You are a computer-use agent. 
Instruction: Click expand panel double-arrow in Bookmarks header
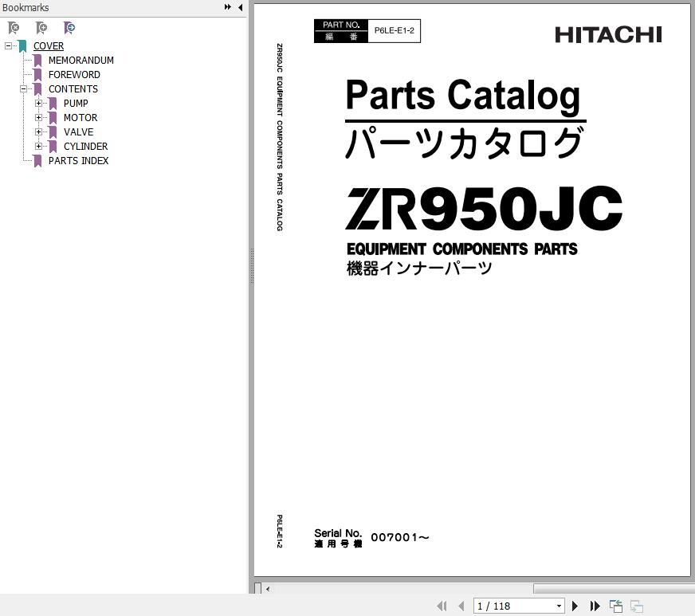228,7
